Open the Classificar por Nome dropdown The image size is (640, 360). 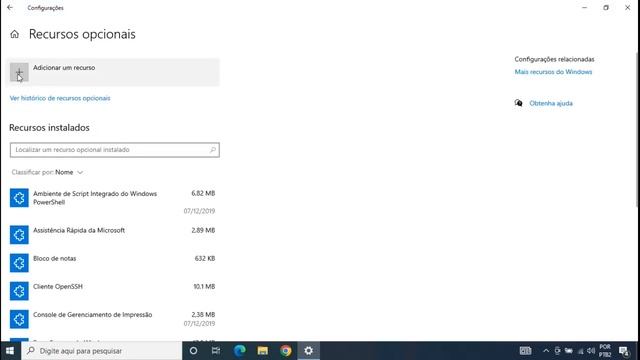(x=47, y=172)
